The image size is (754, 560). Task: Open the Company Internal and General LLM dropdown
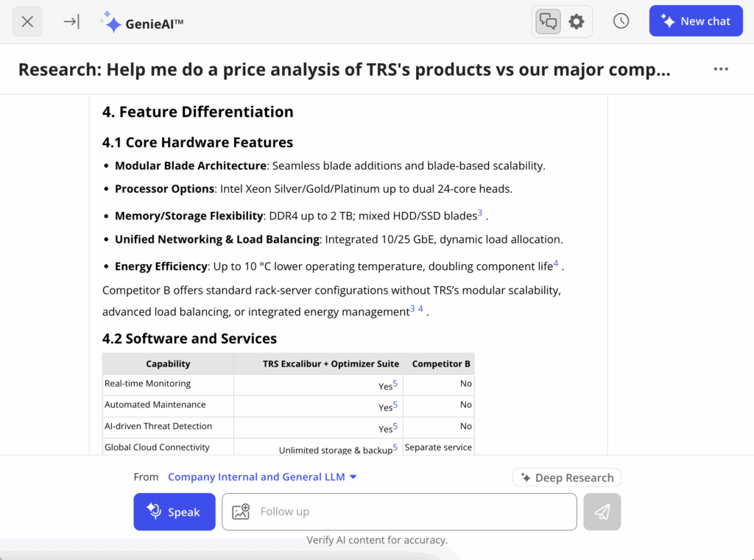tap(262, 476)
